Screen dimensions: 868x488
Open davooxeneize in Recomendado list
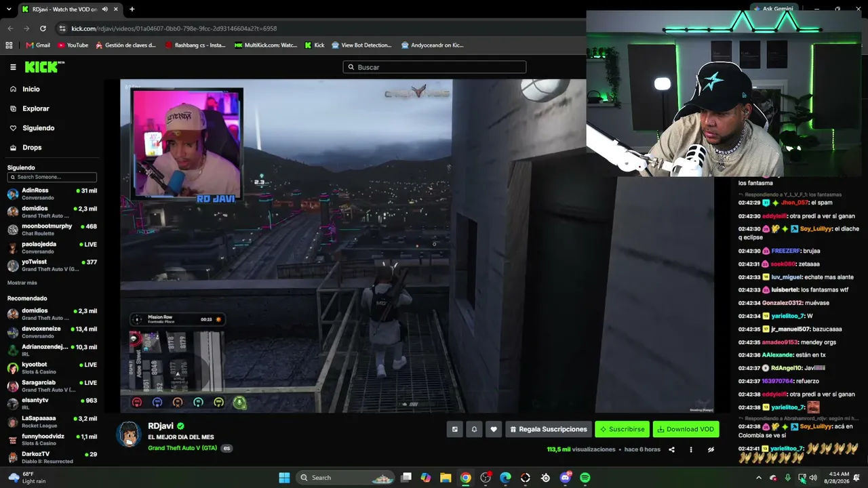[x=52, y=332]
